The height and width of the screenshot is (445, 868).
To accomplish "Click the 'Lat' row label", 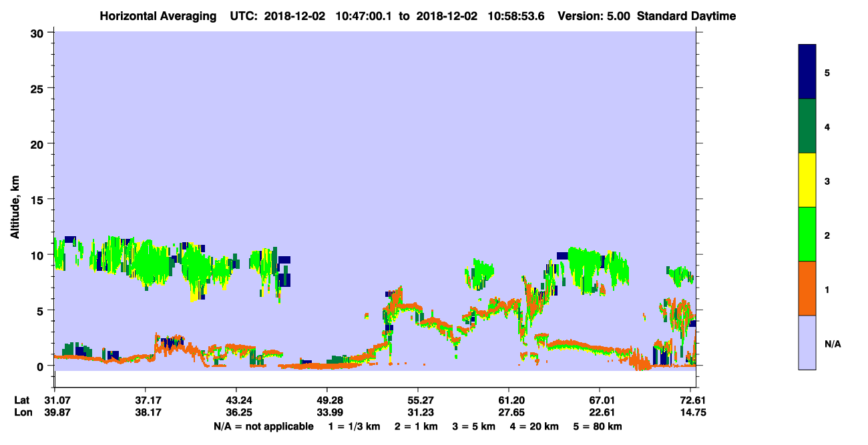I will click(22, 400).
